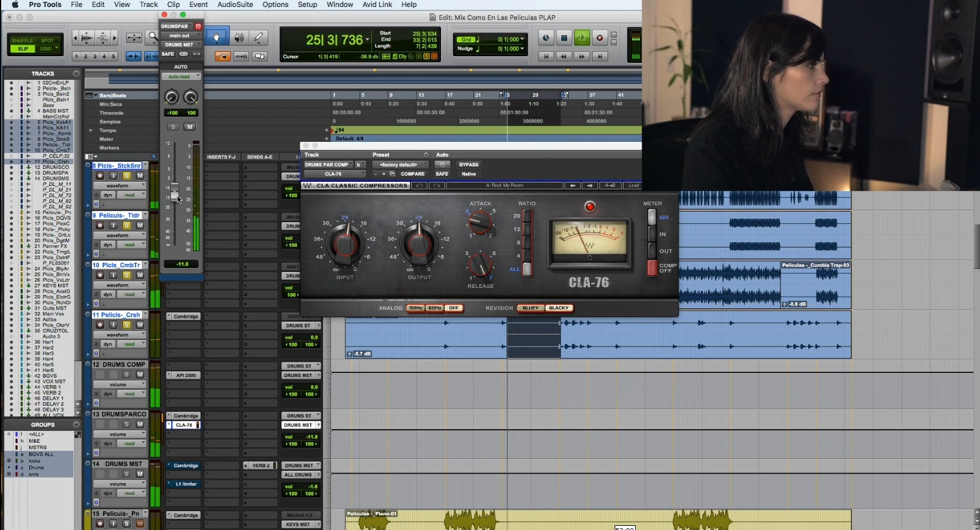This screenshot has height=530, width=980.
Task: Set Analog to OFF on CLA-76
Action: coord(453,308)
